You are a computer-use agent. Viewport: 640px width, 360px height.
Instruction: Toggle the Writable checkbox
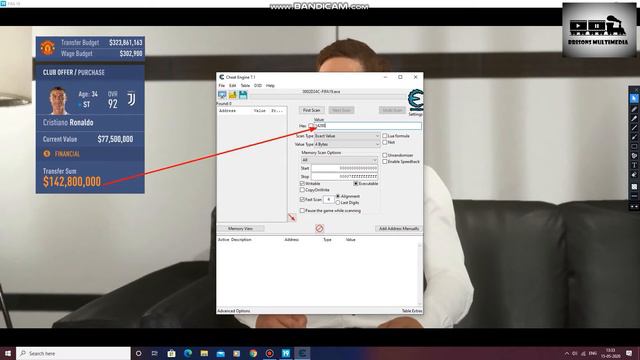tap(302, 184)
